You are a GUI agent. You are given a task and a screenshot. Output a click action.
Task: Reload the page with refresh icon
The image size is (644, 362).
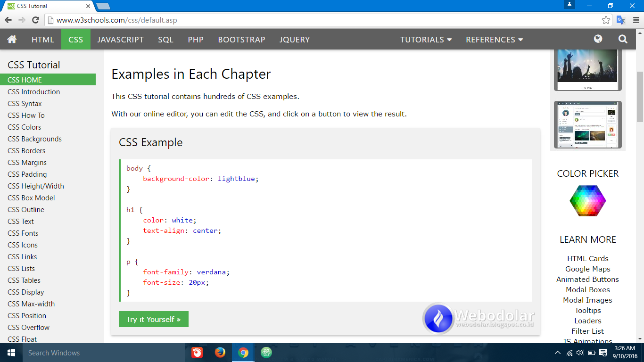tap(35, 20)
